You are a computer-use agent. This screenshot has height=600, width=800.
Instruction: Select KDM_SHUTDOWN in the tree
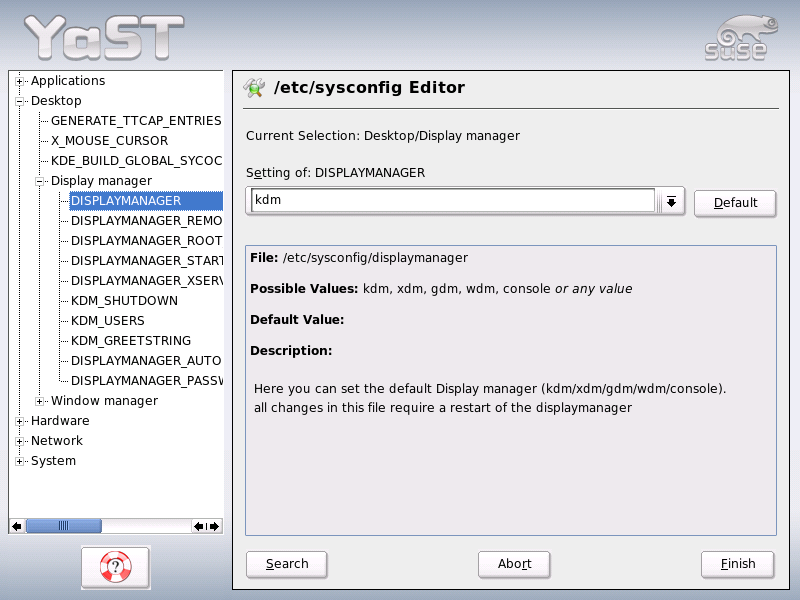124,301
